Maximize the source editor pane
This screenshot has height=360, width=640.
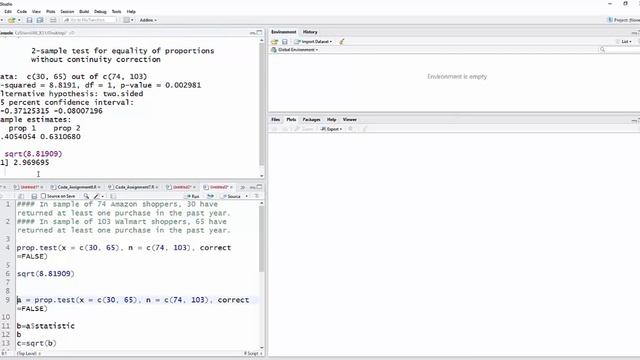(259, 187)
